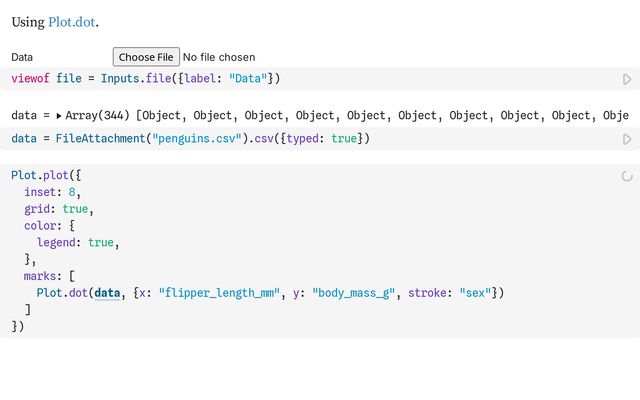Click the underlined data variable in Plot.dot
The image size is (640, 400).
106,293
